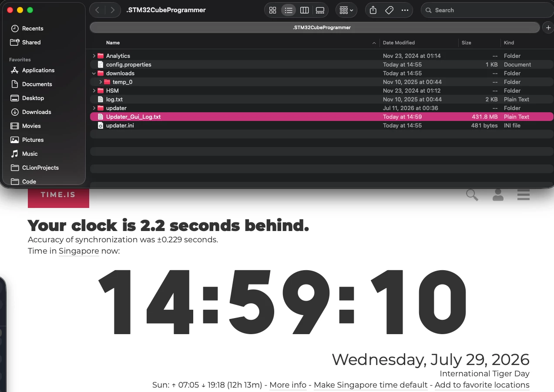Open Recents in sidebar
554x392 pixels.
pos(33,28)
